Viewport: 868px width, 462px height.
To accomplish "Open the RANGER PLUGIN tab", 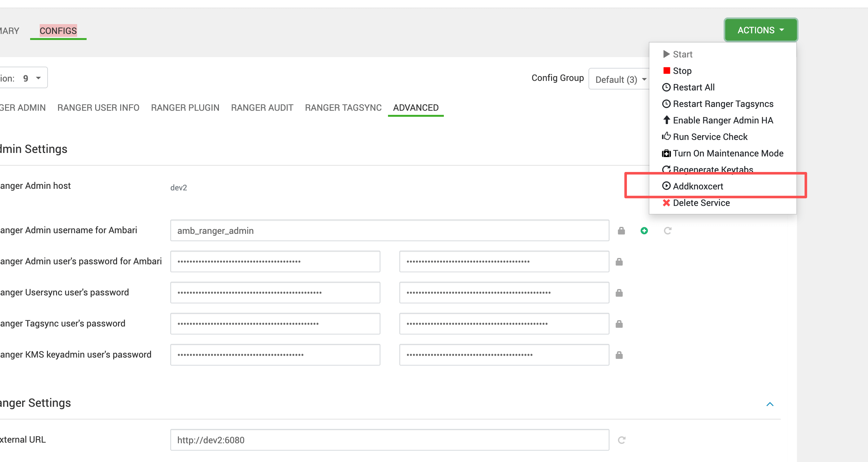I will tap(185, 108).
